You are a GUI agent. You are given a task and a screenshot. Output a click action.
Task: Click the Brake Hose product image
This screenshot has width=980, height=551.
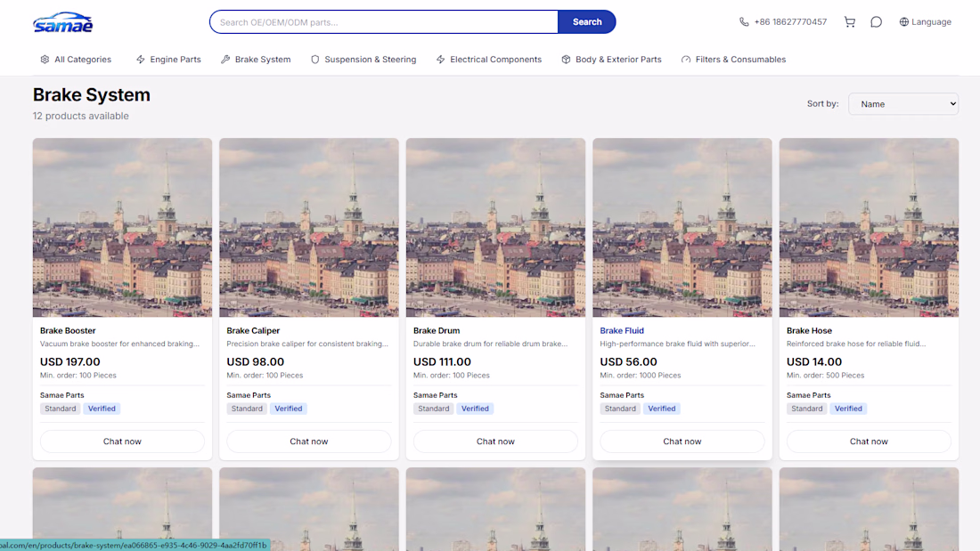pyautogui.click(x=869, y=227)
